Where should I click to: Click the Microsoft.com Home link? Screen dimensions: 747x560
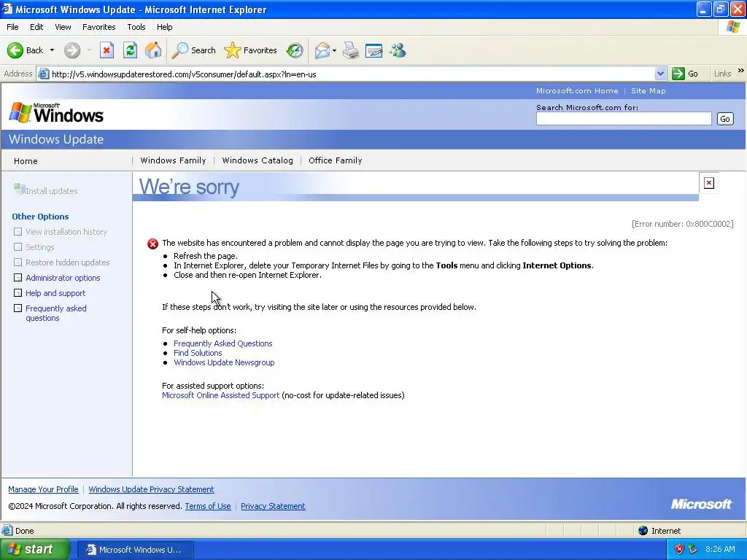[577, 90]
